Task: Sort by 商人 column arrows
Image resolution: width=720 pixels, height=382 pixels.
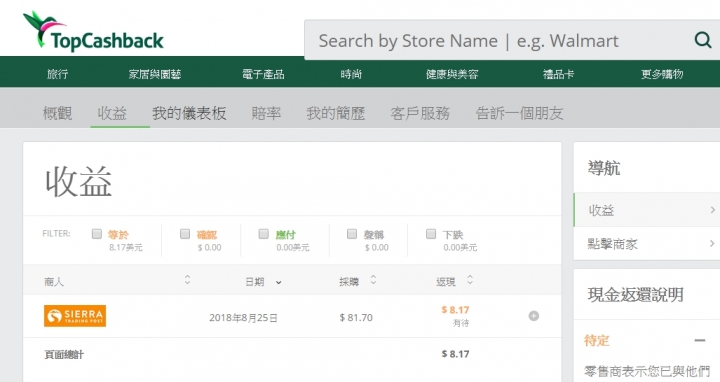Action: [187, 280]
